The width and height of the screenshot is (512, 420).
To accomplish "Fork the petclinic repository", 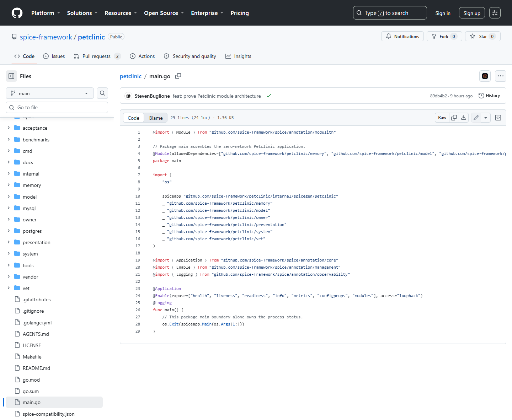I will 444,36.
